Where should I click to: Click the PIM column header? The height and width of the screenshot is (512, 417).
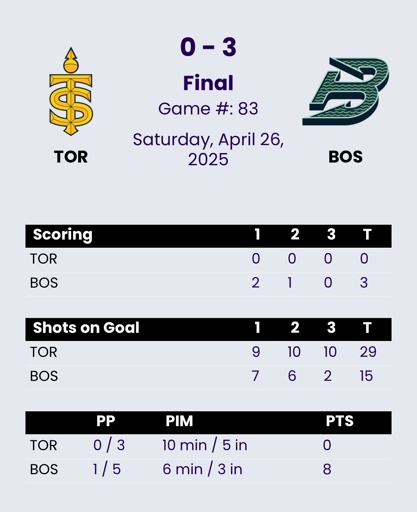179,421
